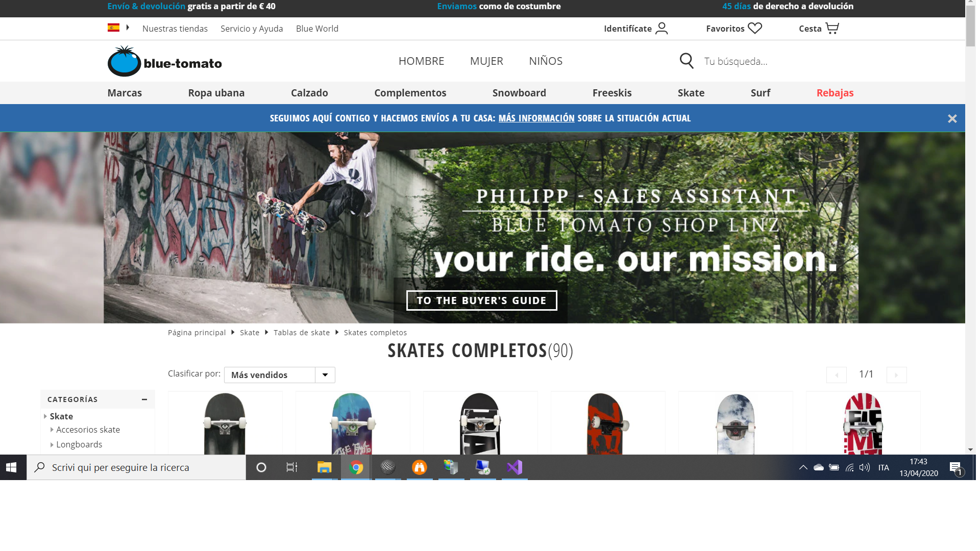Click the Identifícate user icon

[661, 28]
